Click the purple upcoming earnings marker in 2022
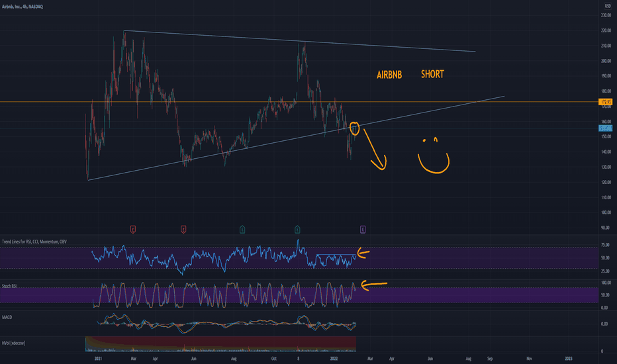617x364 pixels. pyautogui.click(x=363, y=230)
